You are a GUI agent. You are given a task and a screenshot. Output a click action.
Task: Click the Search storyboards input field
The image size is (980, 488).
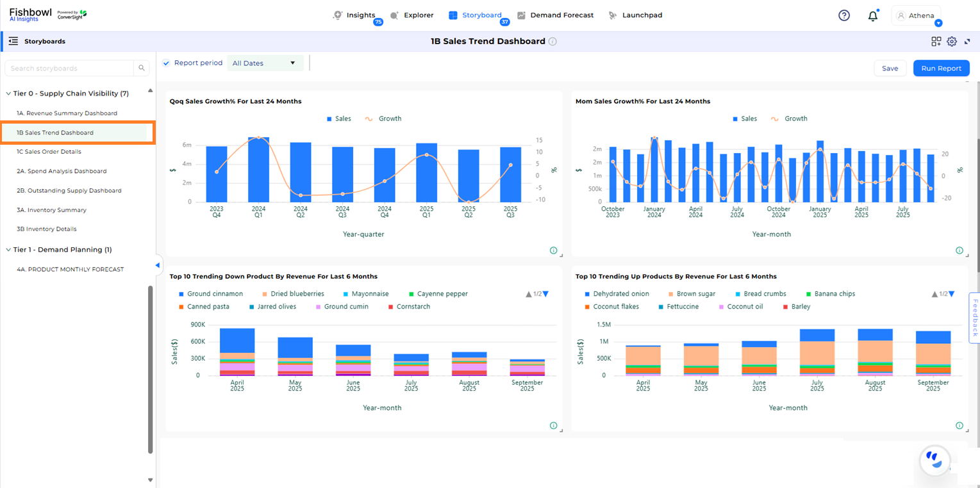pos(71,68)
